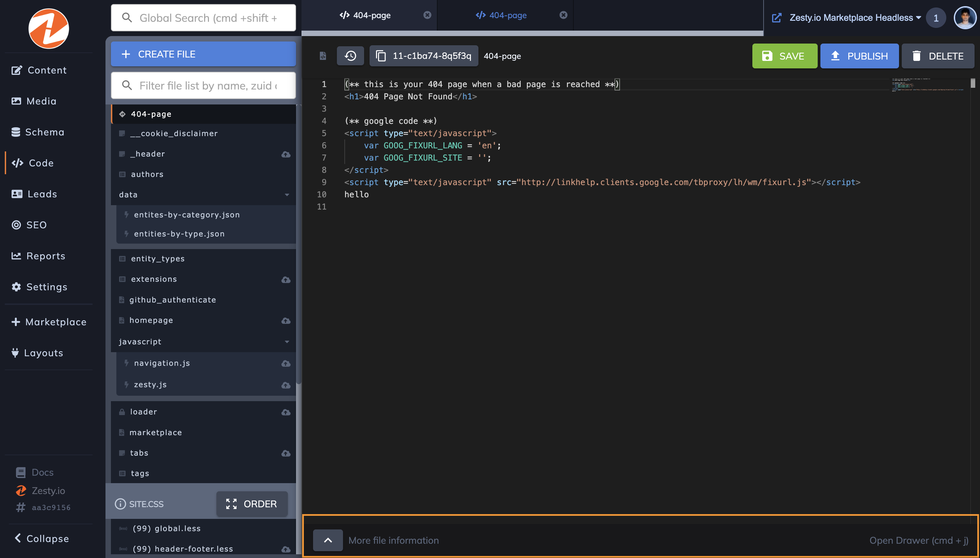The height and width of the screenshot is (558, 980).
Task: Click the Global Search field
Action: [x=203, y=18]
